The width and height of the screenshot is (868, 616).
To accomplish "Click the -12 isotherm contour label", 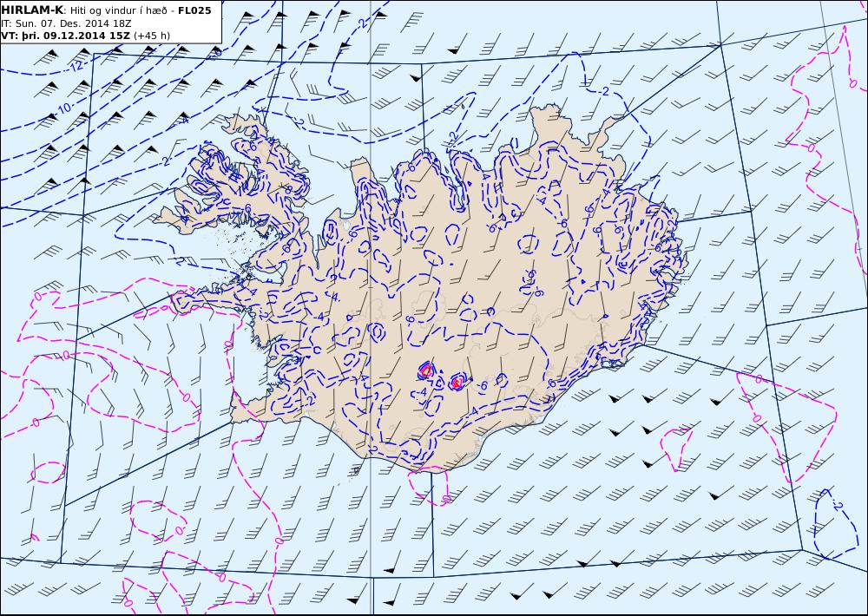I will tap(76, 67).
